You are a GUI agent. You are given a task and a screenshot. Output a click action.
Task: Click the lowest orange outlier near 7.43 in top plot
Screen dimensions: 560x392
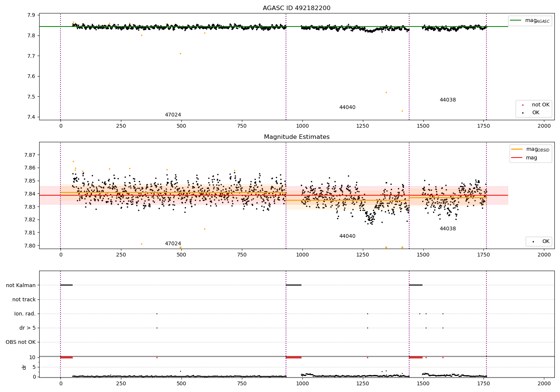coord(402,111)
